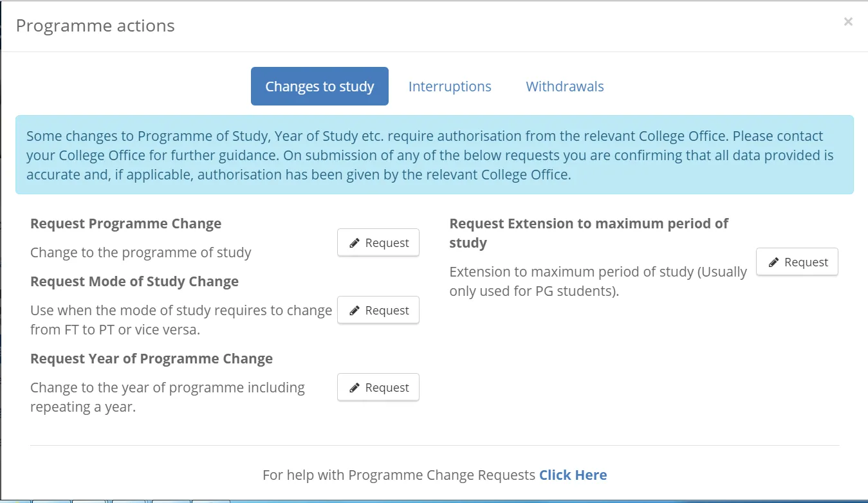The width and height of the screenshot is (868, 503).
Task: Click the "Request Programme Change" heading
Action: [125, 223]
